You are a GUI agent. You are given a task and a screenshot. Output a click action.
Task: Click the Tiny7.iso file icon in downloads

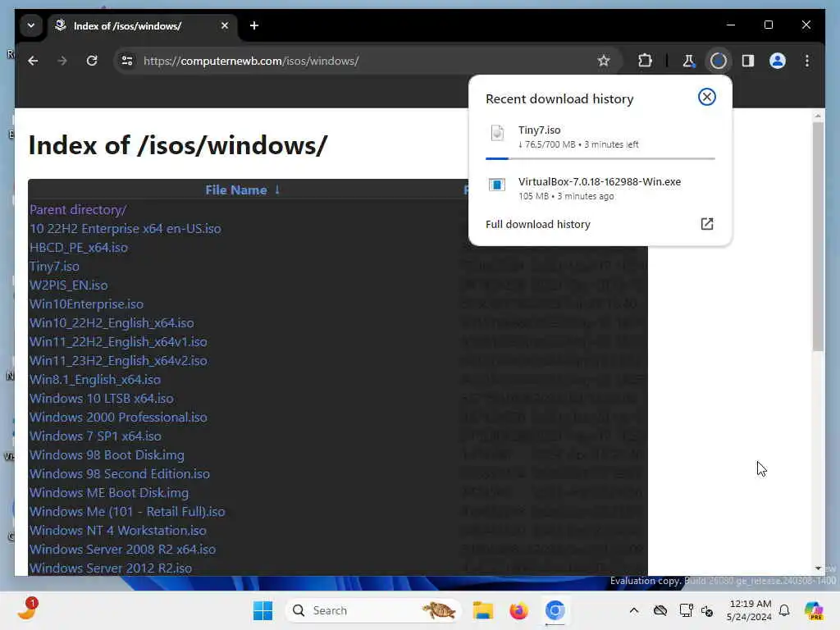[x=497, y=132]
